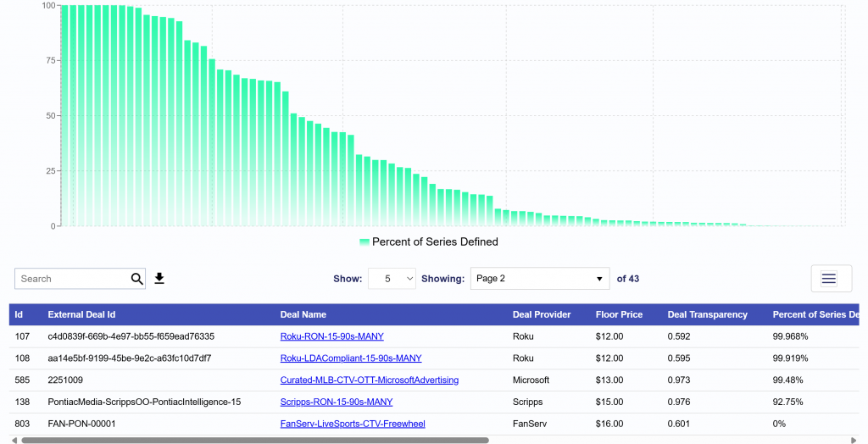The width and height of the screenshot is (868, 444).
Task: Sort by the Id column header
Action: click(x=19, y=314)
